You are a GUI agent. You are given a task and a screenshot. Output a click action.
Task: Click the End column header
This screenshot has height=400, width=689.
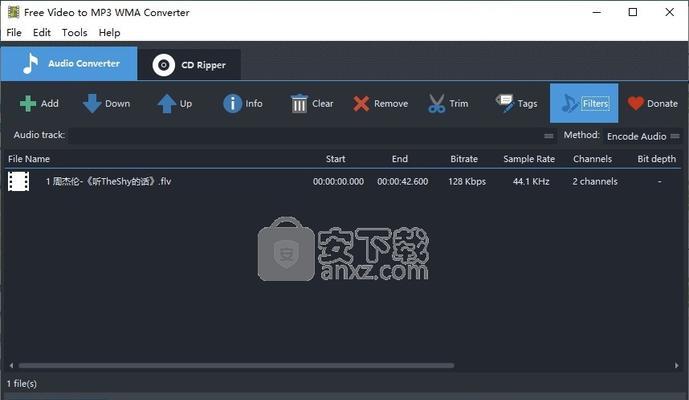tap(399, 159)
